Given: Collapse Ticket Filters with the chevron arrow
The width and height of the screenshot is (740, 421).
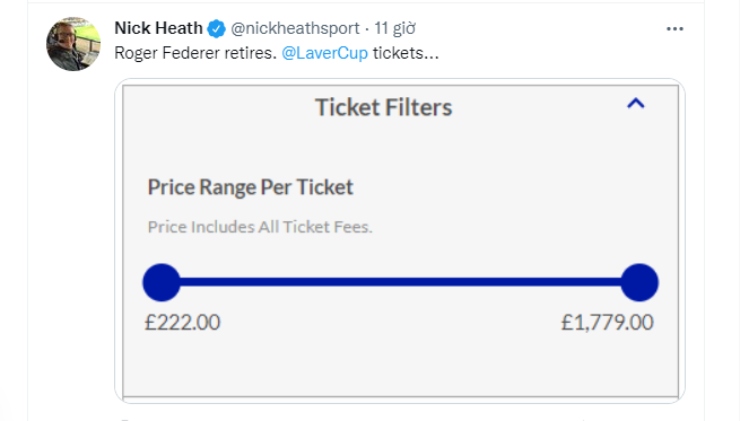Looking at the screenshot, I should 635,103.
